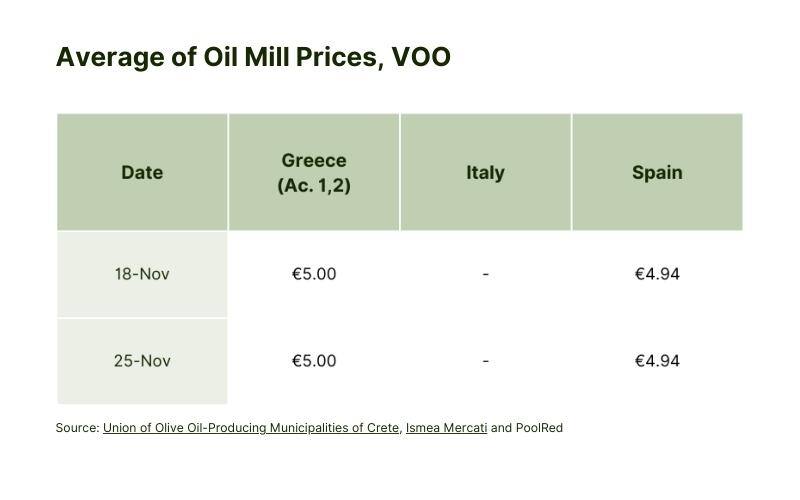Screen dimensions: 800x500
Task: Open the Union of Olive Oil-Producing Municipalities link
Action: tap(251, 428)
